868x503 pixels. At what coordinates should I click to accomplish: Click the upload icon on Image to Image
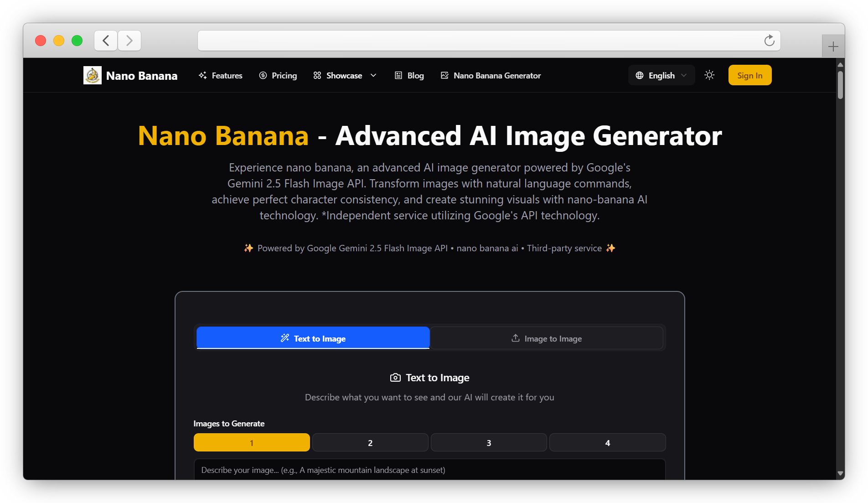tap(515, 338)
